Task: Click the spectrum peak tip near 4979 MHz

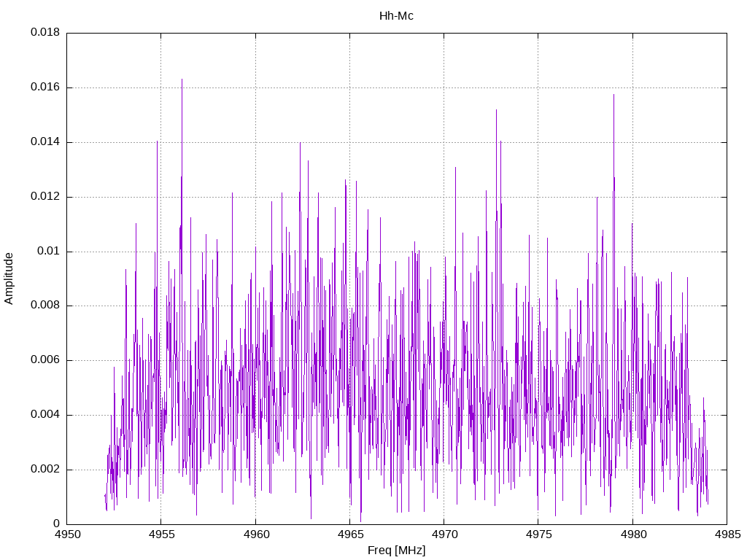Action: pos(614,95)
